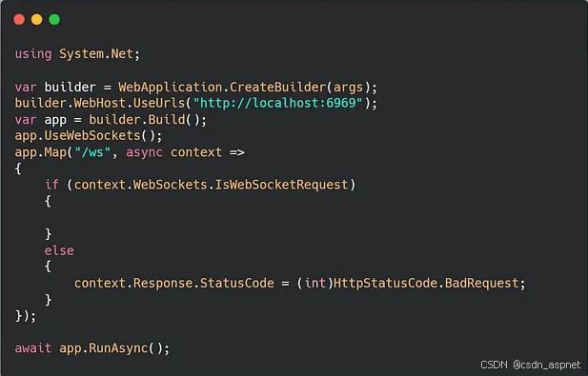This screenshot has height=376, width=588.
Task: Click the 'app.UseWebSockets();' line
Action: click(89, 135)
